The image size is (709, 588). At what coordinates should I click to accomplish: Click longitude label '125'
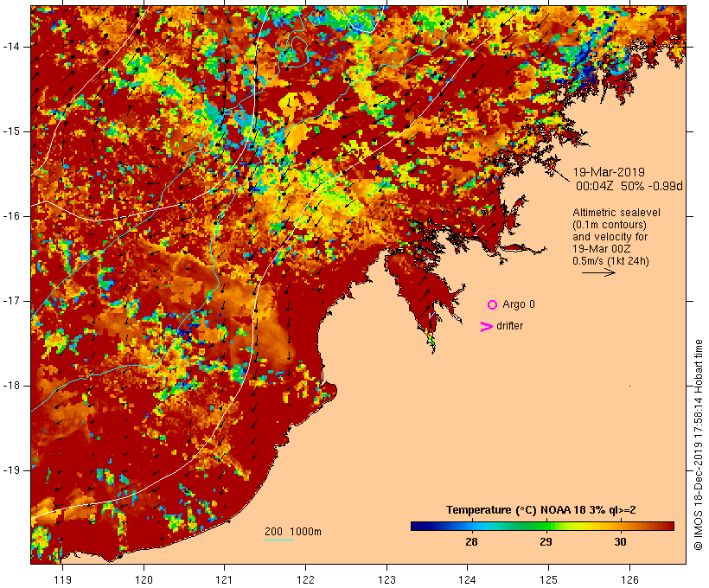pos(548,579)
